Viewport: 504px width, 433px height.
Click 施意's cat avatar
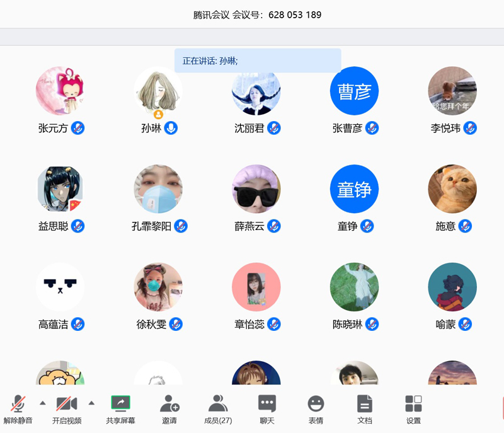point(452,189)
